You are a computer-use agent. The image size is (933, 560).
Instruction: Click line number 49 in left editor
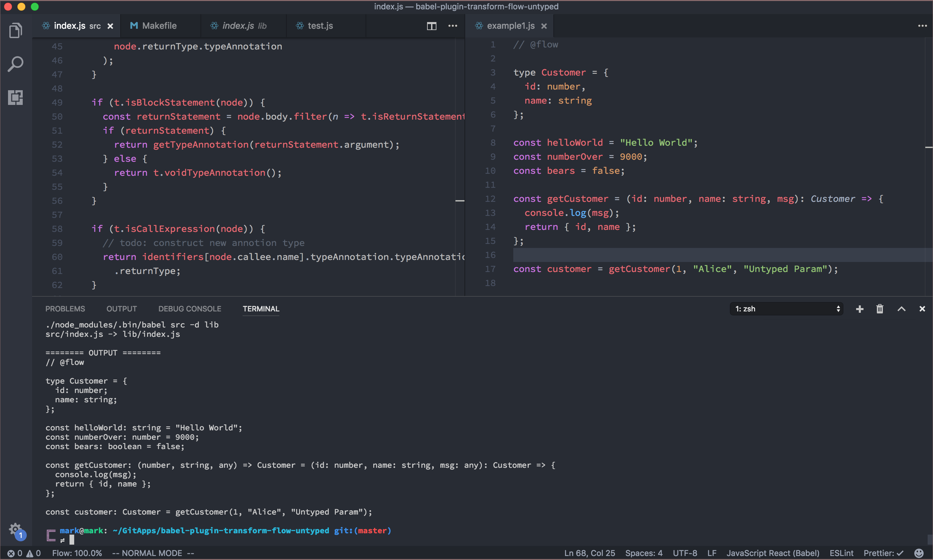point(57,103)
